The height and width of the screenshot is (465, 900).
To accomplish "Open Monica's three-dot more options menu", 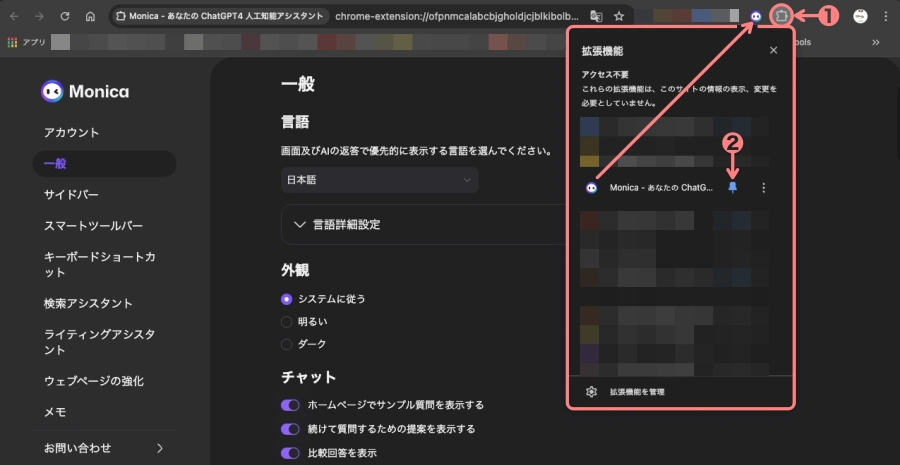I will tap(764, 187).
